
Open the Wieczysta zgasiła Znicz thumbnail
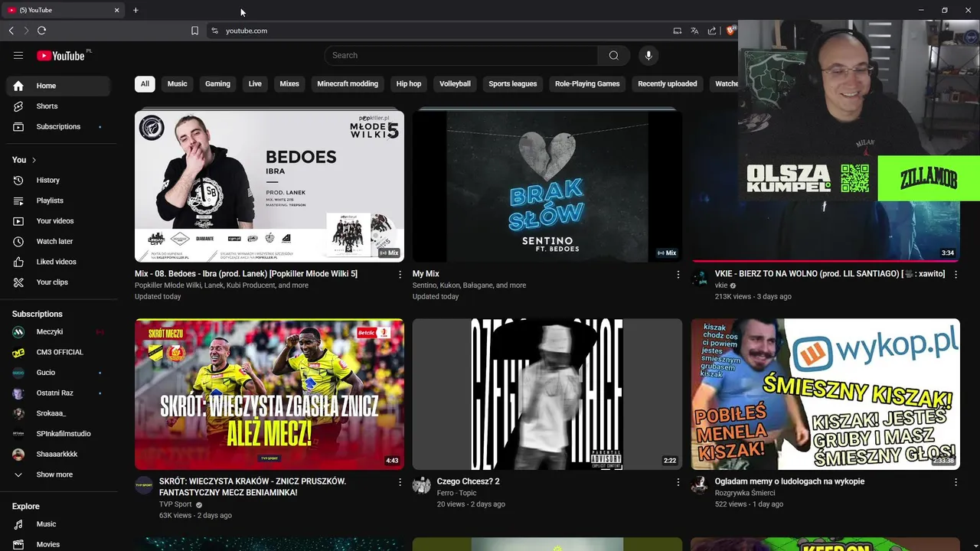point(269,394)
